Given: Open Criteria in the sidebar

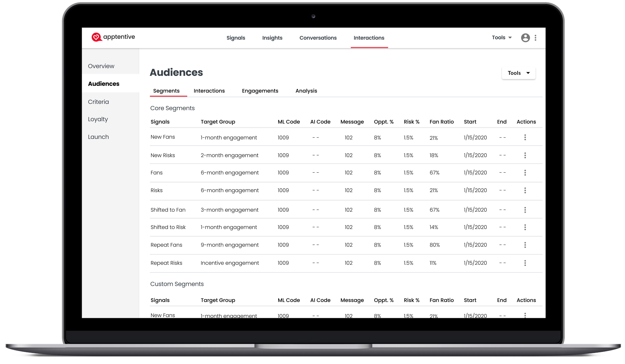Looking at the screenshot, I should [98, 102].
